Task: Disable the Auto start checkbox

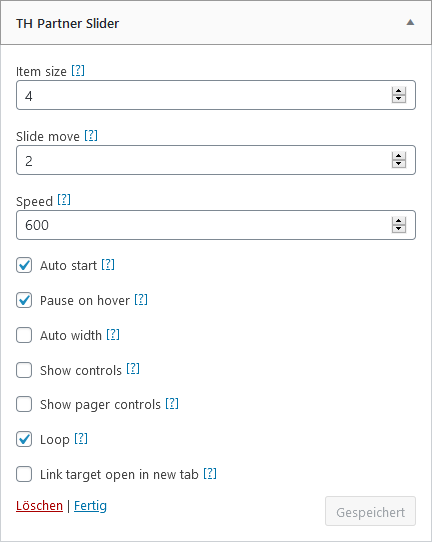Action: (24, 265)
